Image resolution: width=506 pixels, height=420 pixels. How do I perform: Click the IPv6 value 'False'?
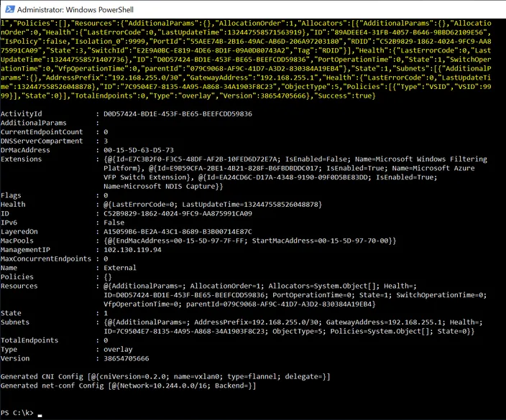tap(114, 223)
